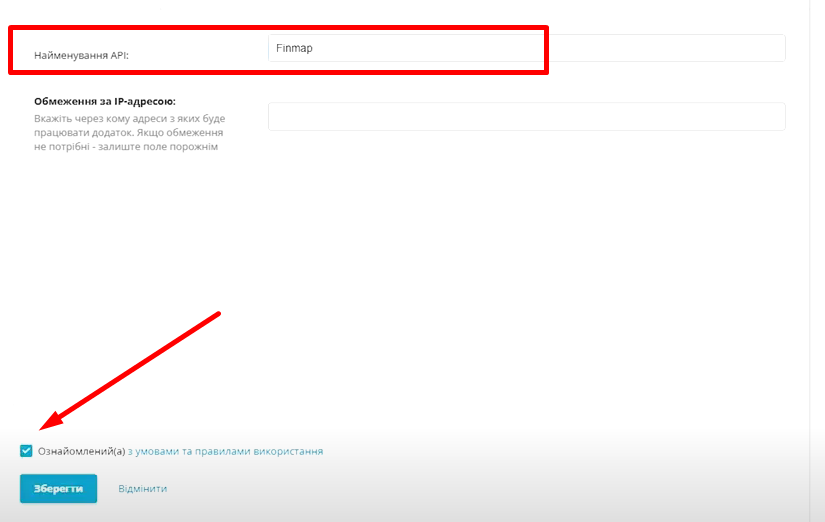
Task: Select the 'Найменування API:' label text
Action: point(82,55)
